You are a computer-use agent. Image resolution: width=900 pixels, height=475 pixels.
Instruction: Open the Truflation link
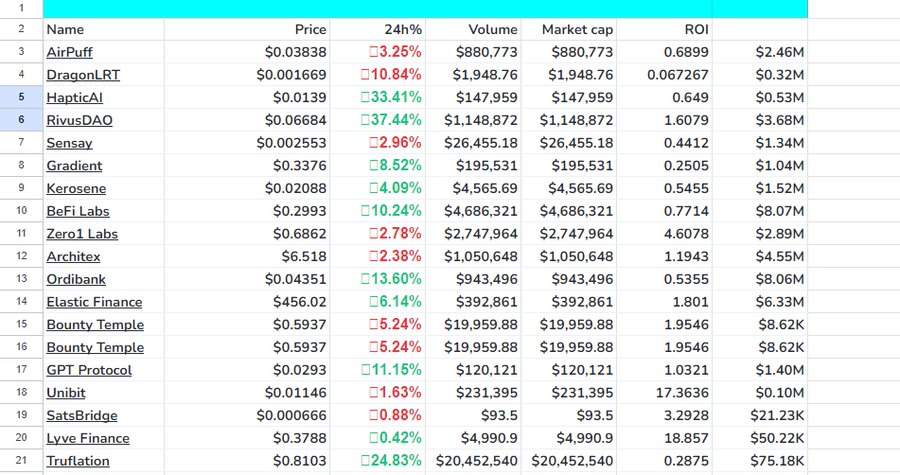tap(78, 461)
